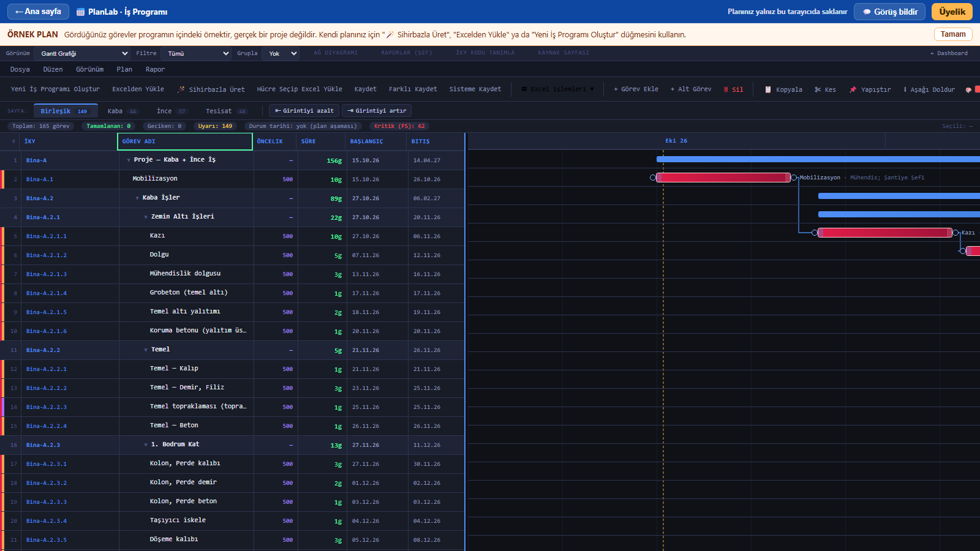Screen dimensions: 980x551
Task: Collapse the Zemin Altı İşleri group
Action: click(x=146, y=217)
